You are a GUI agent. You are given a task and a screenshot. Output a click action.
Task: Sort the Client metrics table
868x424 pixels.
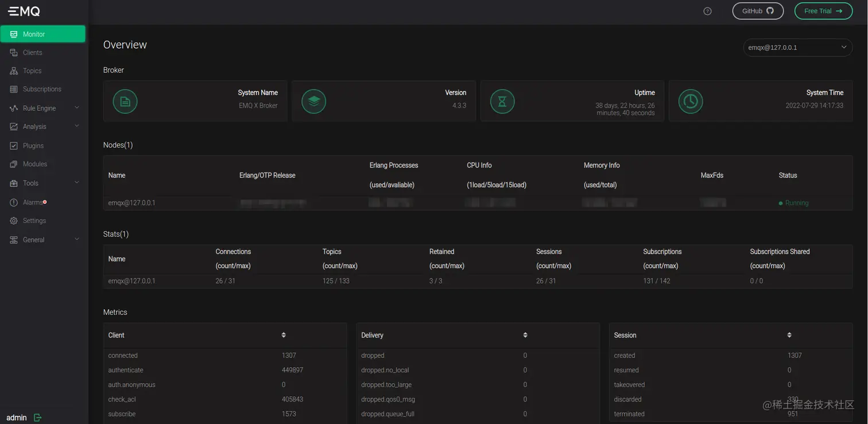tap(284, 335)
